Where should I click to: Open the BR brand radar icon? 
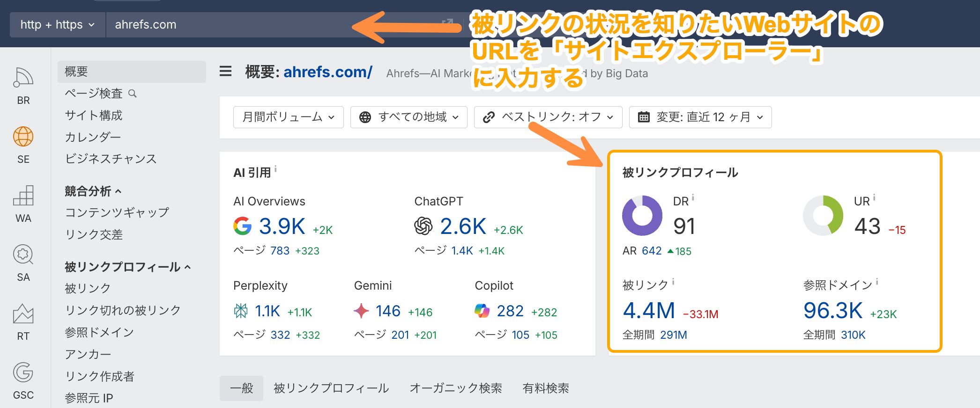click(x=23, y=78)
